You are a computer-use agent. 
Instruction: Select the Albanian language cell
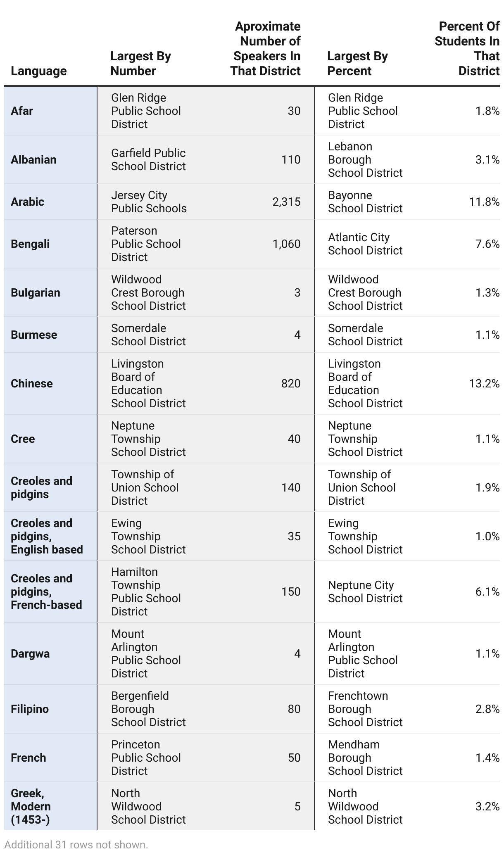pos(33,159)
